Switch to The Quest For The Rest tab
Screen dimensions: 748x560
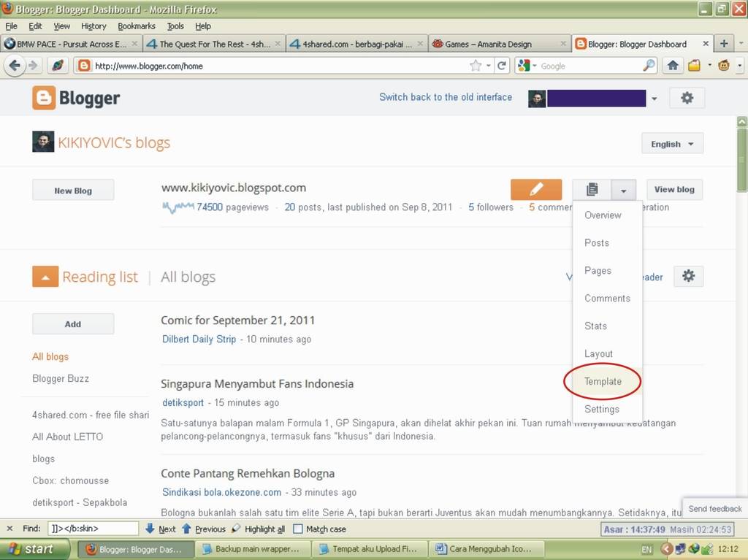[x=214, y=43]
